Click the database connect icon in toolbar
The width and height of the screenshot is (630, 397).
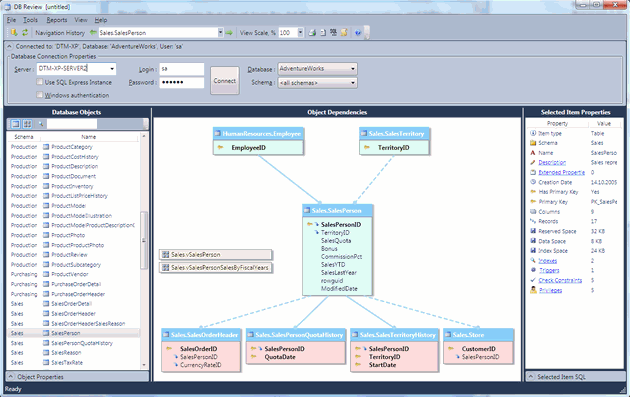click(14, 33)
